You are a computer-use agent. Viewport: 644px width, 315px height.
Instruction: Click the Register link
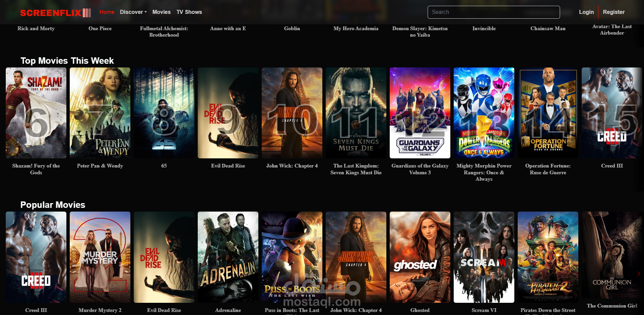click(x=614, y=12)
